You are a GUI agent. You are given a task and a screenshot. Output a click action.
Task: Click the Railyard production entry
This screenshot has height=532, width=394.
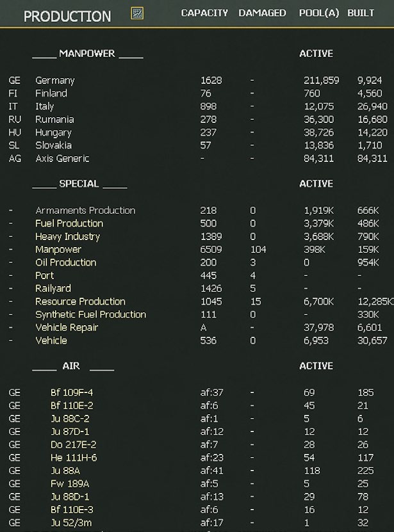tap(53, 289)
